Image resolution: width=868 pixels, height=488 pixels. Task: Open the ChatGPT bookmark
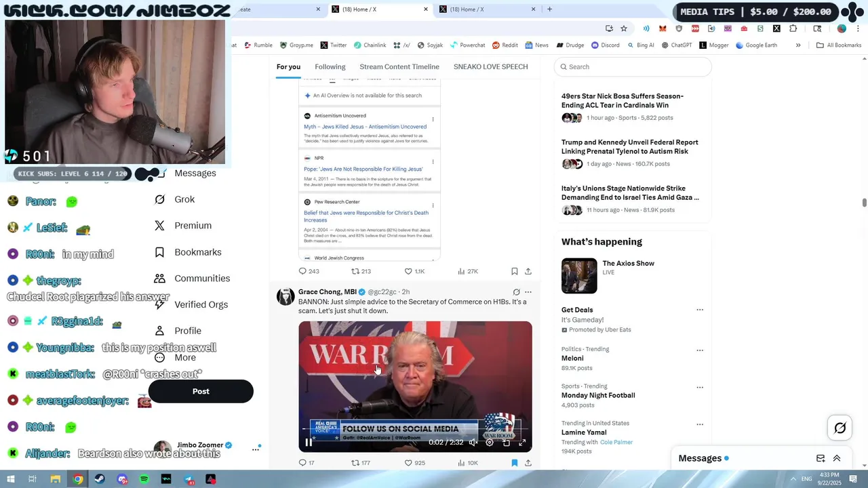pos(676,45)
